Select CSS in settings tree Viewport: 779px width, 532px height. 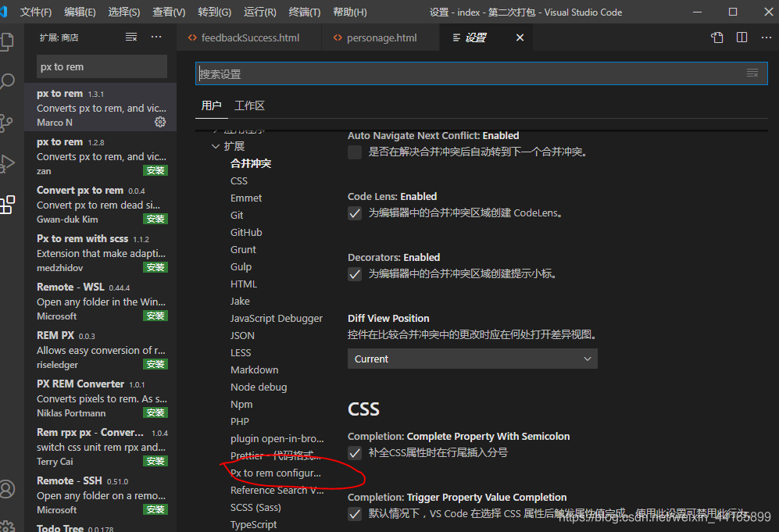coord(239,180)
